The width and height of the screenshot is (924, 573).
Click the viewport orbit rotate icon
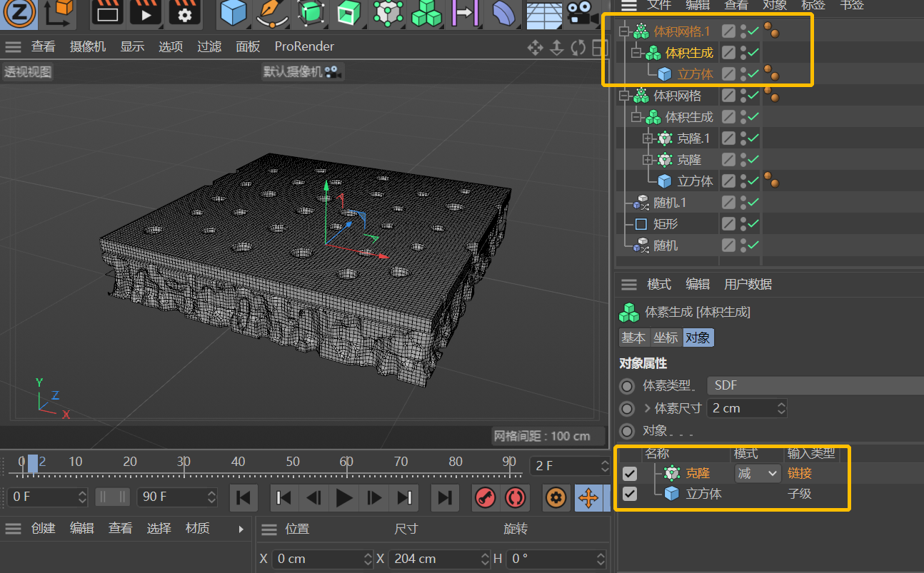[578, 48]
